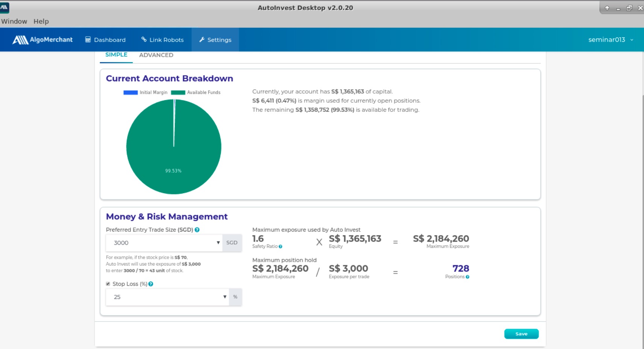This screenshot has width=644, height=349.
Task: Open the Stop Loss percentage dropdown
Action: (167, 297)
